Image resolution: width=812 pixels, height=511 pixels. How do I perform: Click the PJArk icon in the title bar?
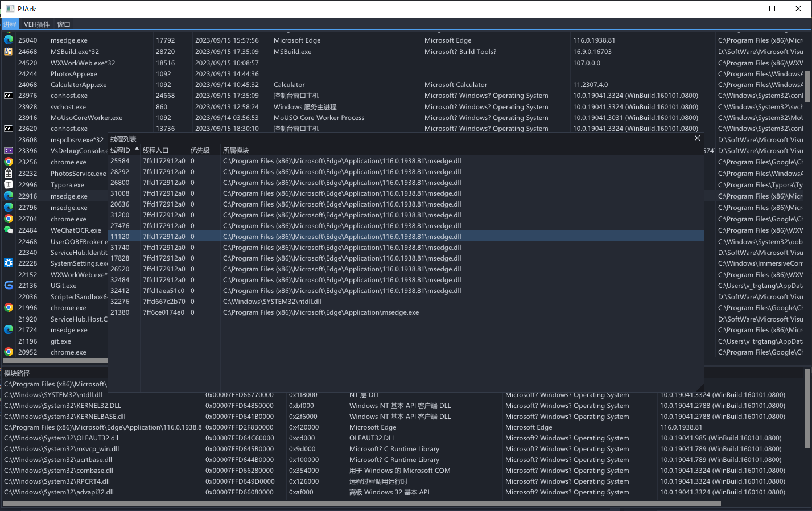[10, 9]
